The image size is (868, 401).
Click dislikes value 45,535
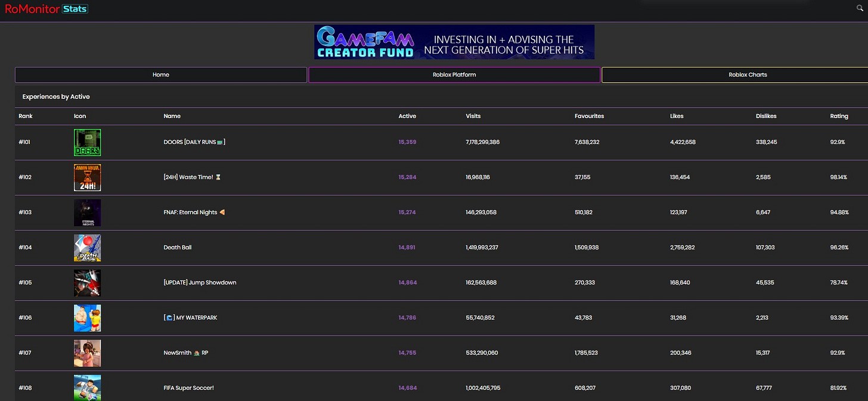coord(765,282)
